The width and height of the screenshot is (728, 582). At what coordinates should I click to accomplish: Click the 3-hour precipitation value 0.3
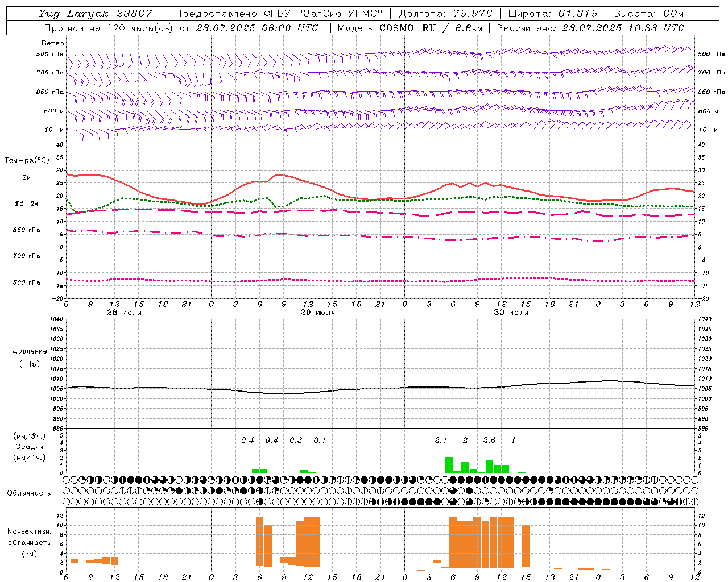point(296,440)
